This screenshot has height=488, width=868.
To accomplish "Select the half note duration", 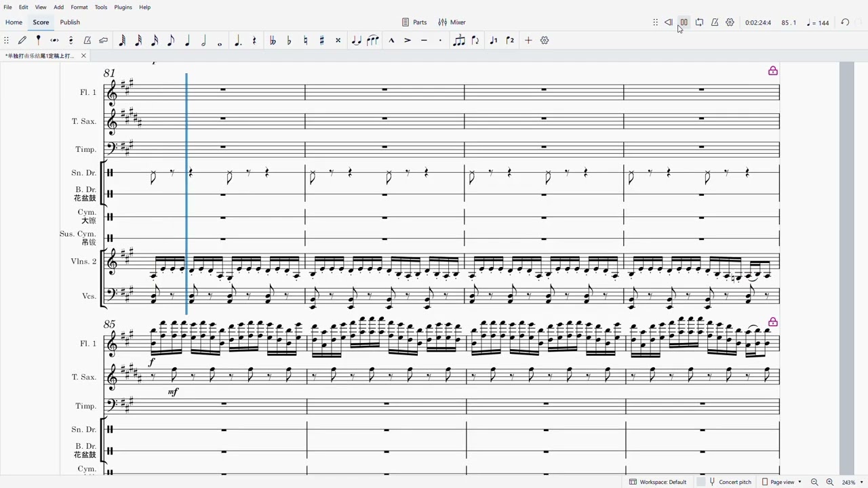I will tap(203, 41).
